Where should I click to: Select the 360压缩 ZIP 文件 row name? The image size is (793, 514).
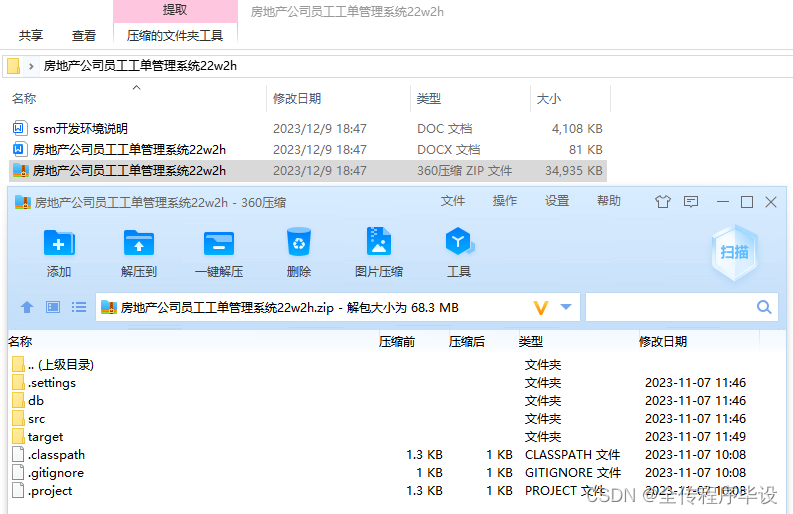coord(129,171)
